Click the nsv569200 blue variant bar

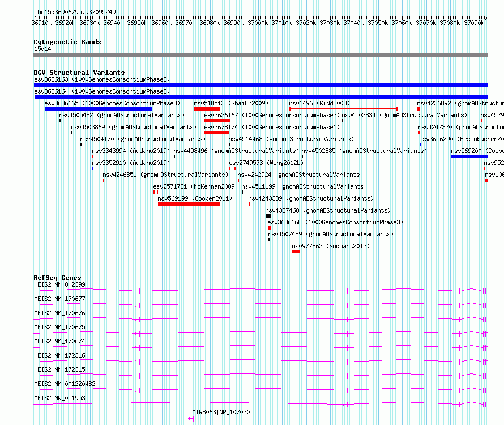pyautogui.click(x=469, y=156)
